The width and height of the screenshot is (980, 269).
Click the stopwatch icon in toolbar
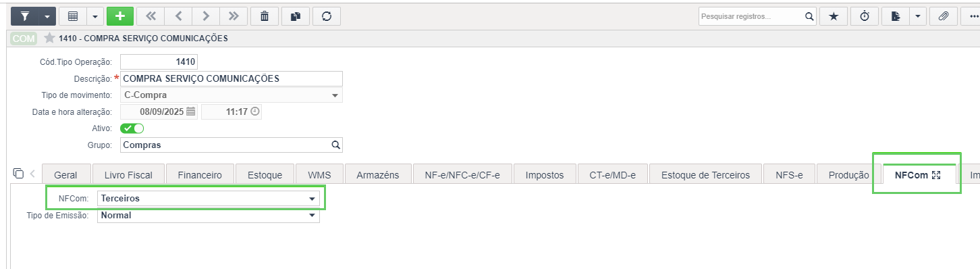pos(865,16)
